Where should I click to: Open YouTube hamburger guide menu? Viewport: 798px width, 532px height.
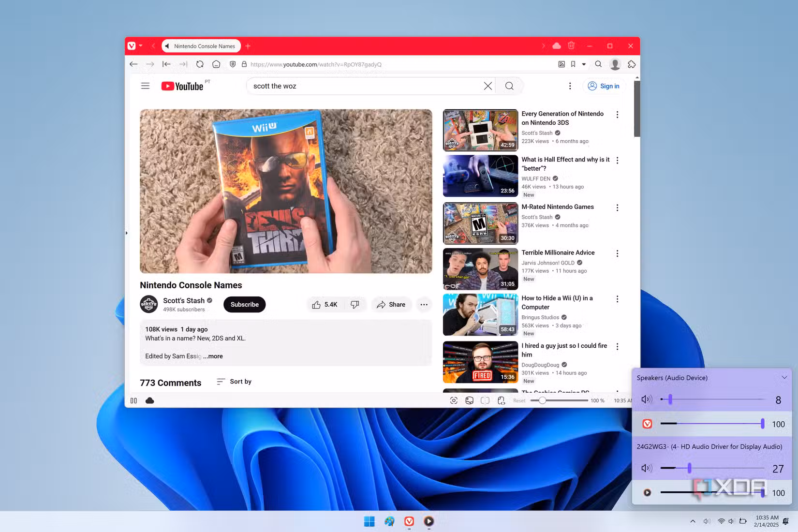[145, 86]
